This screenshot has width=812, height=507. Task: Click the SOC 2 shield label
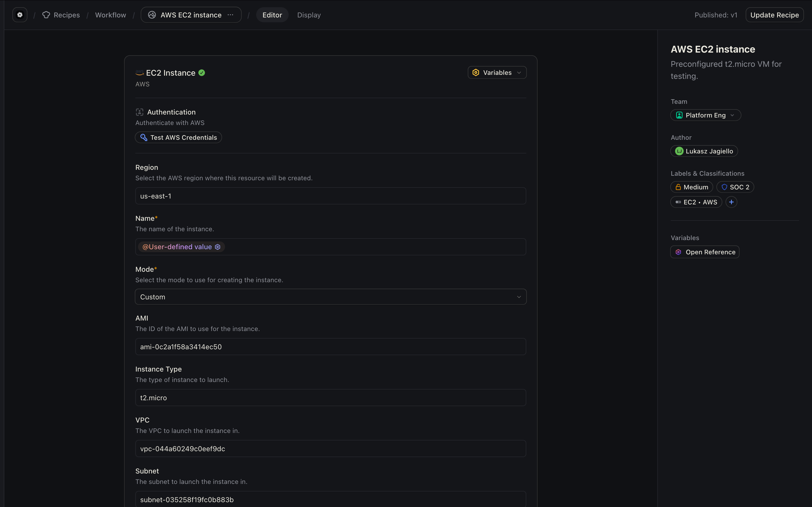click(x=735, y=187)
